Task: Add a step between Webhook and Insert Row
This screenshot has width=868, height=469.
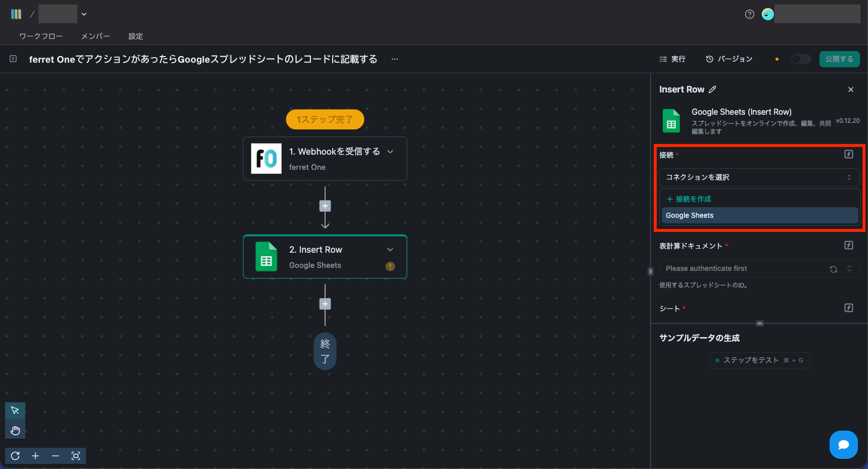Action: tap(325, 206)
